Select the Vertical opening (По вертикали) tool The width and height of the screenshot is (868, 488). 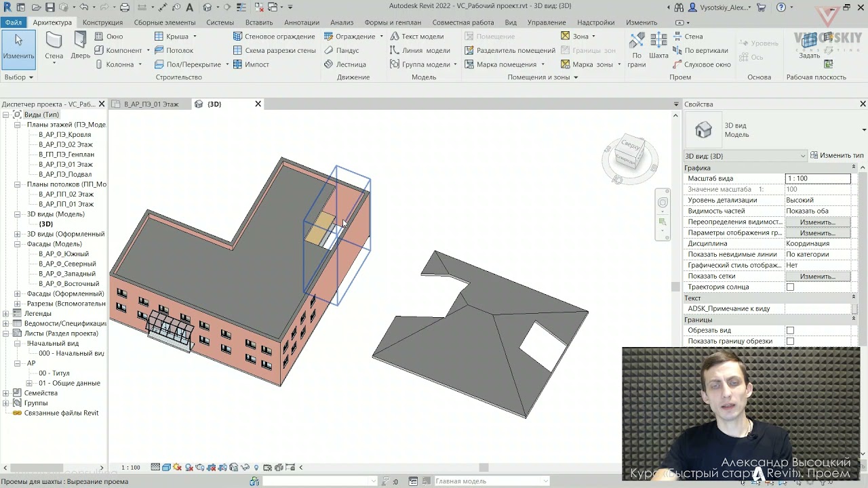(701, 50)
